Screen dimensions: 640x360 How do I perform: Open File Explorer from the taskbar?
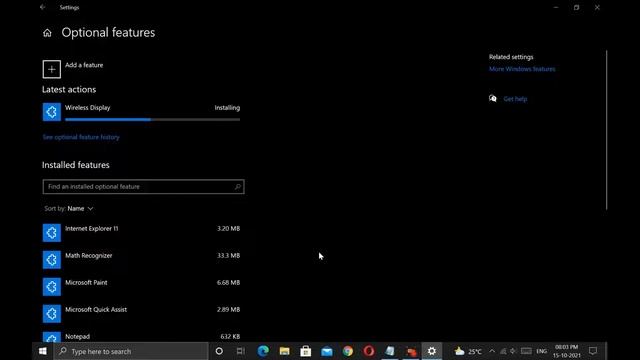(284, 351)
